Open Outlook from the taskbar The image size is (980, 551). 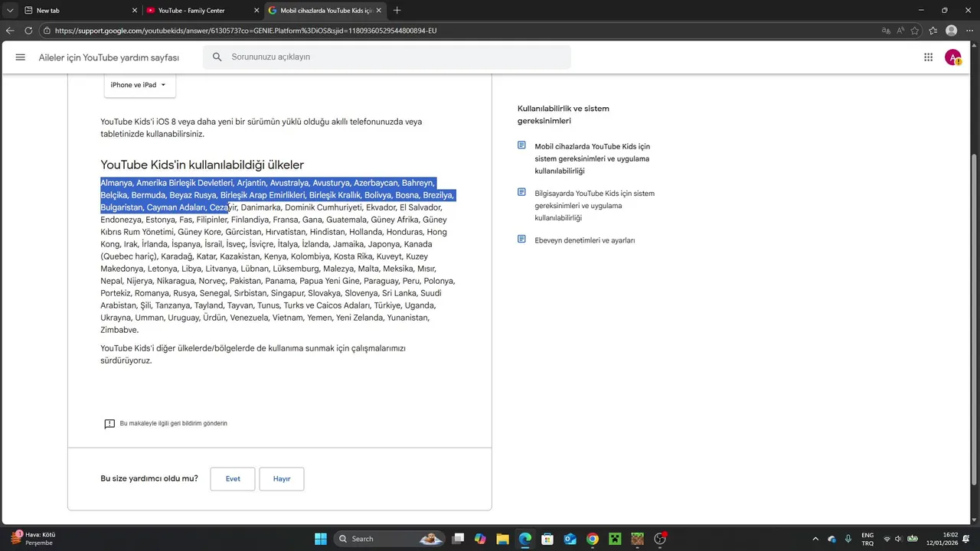pos(570,539)
